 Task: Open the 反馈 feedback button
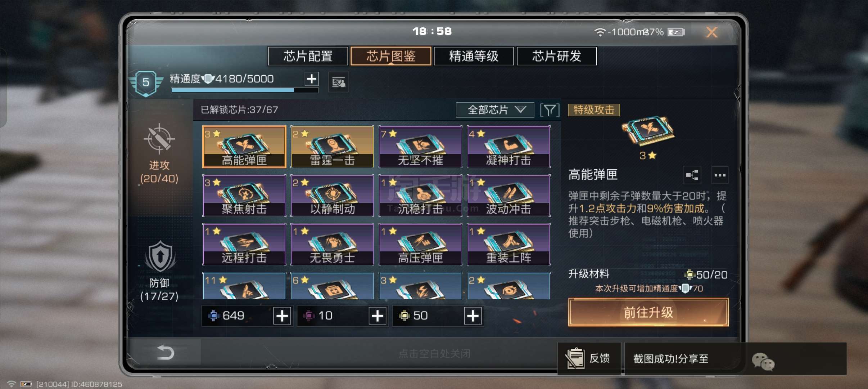tap(589, 358)
